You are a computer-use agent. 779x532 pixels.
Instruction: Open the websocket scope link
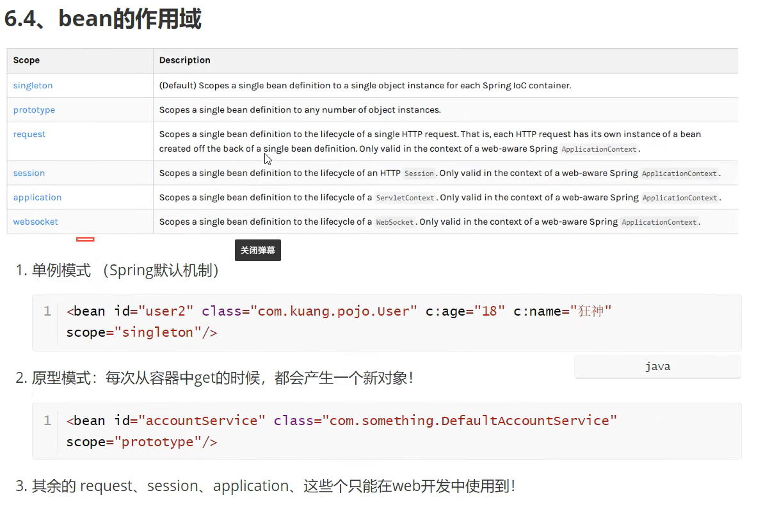pyautogui.click(x=35, y=222)
